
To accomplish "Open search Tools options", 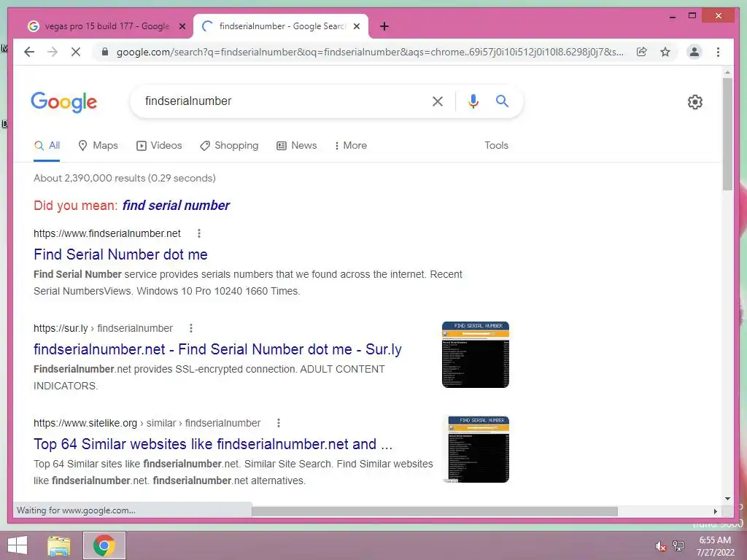I will coord(496,145).
